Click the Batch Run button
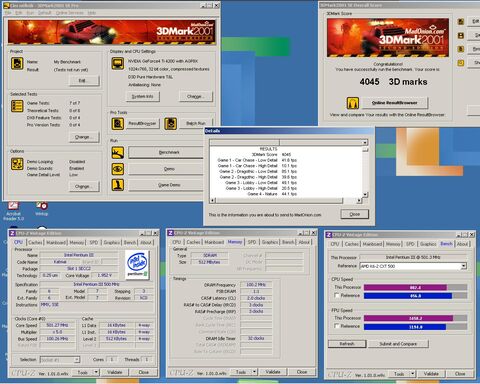This screenshot has width=480, height=384. [x=196, y=123]
